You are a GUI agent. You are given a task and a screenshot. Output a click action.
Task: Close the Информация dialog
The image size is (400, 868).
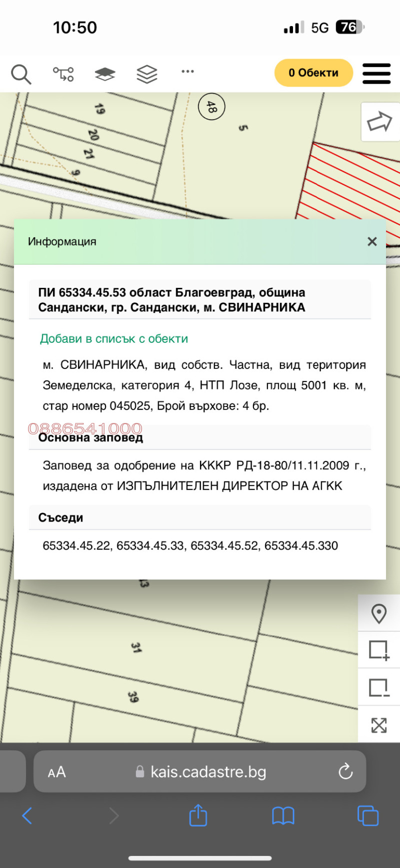click(372, 242)
